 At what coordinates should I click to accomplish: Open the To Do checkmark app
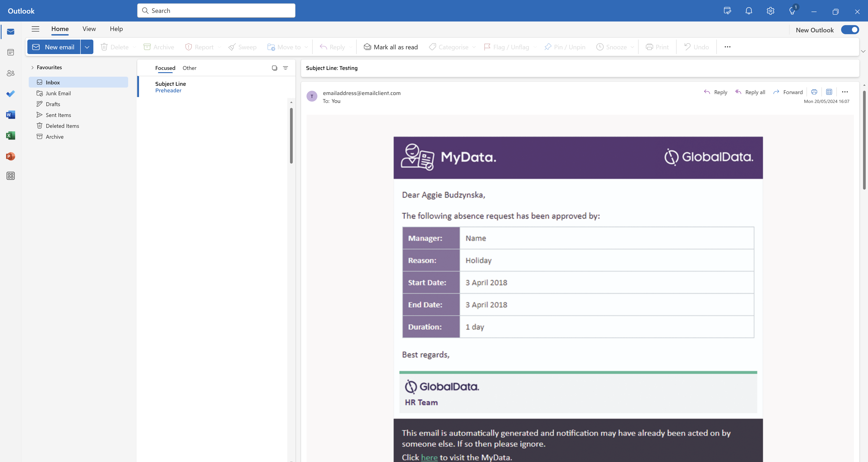pyautogui.click(x=10, y=94)
